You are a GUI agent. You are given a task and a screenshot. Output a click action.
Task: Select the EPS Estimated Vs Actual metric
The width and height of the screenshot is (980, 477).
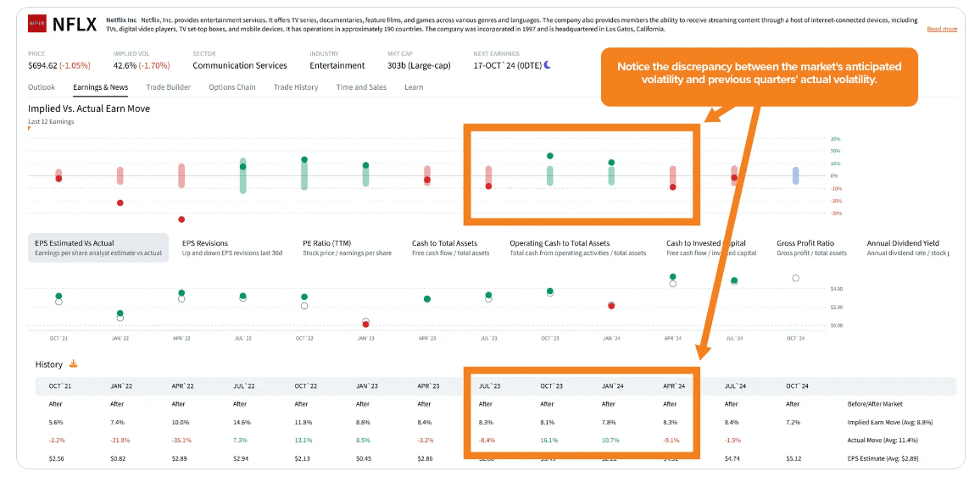pyautogui.click(x=98, y=247)
